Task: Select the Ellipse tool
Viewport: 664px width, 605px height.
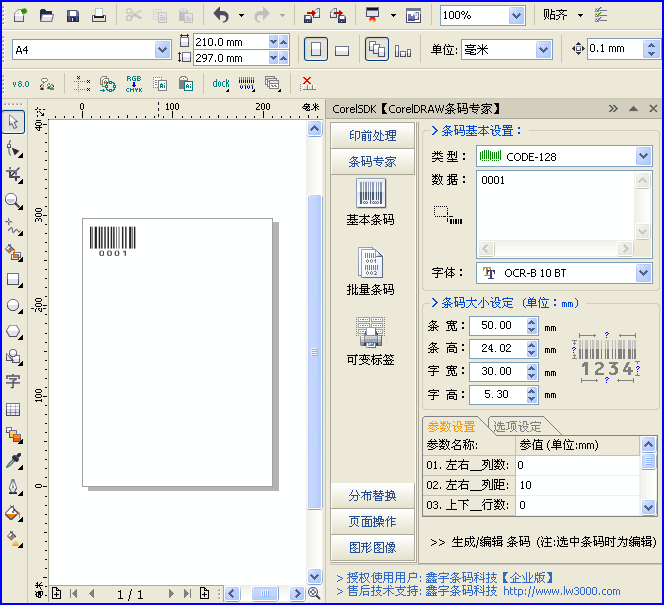Action: pos(14,306)
